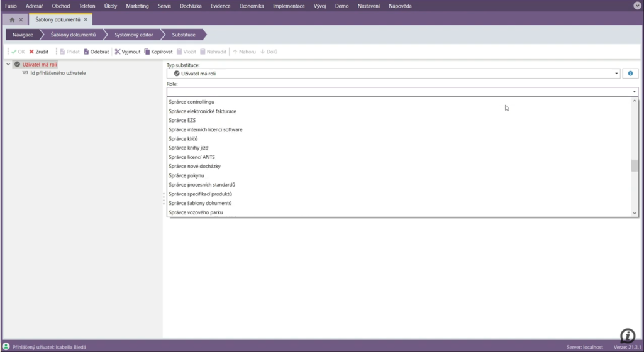This screenshot has height=352, width=644.
Task: Choose Správce knihy jízd from list
Action: pos(189,148)
